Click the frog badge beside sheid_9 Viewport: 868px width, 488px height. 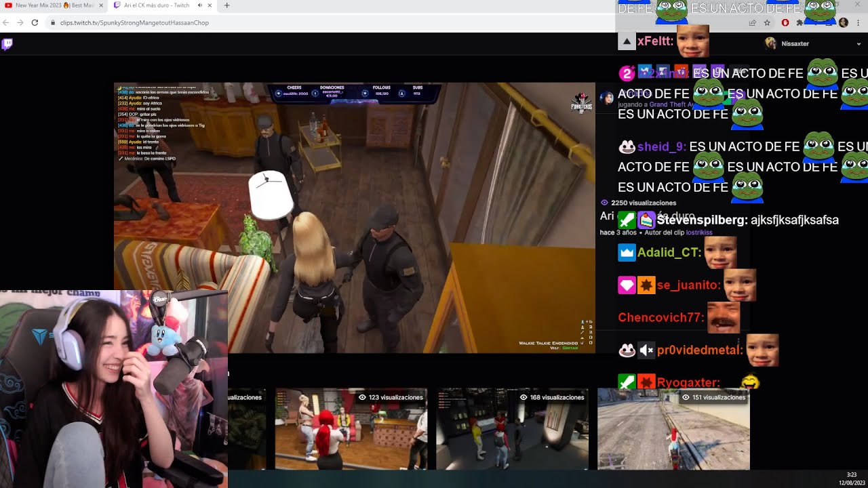coord(627,147)
